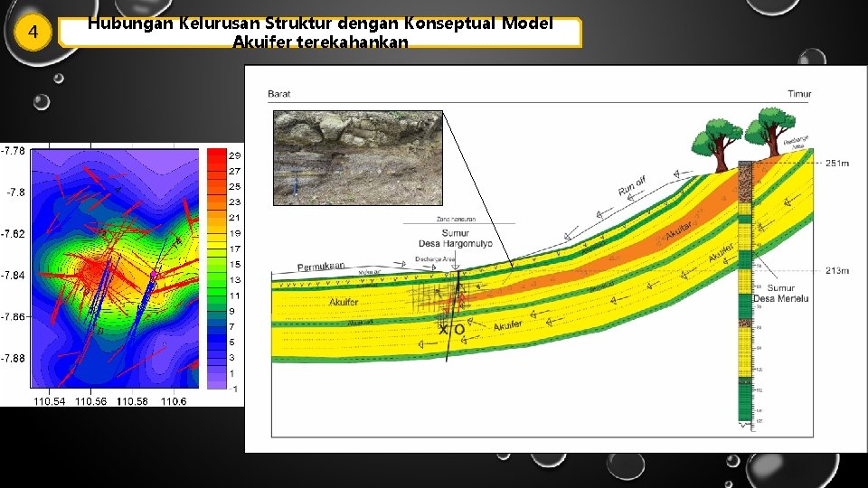Open the rock outcrop photograph
The width and height of the screenshot is (868, 488).
pyautogui.click(x=358, y=157)
